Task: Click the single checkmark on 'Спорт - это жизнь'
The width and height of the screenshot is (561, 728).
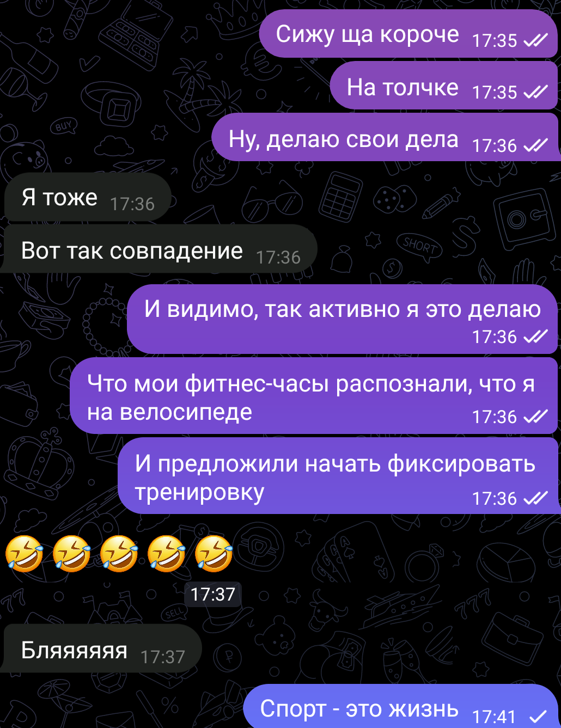Action: pos(538,715)
